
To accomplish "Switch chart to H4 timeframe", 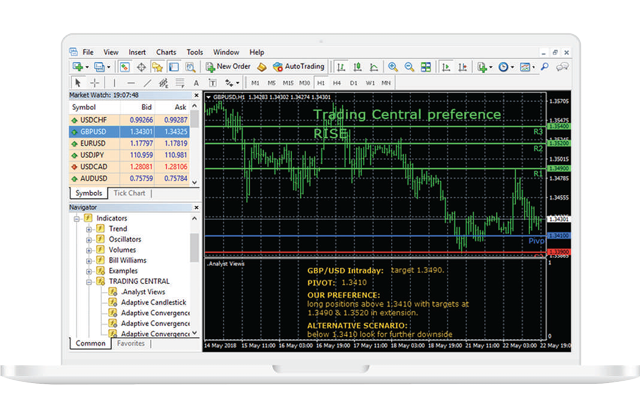I will point(337,82).
